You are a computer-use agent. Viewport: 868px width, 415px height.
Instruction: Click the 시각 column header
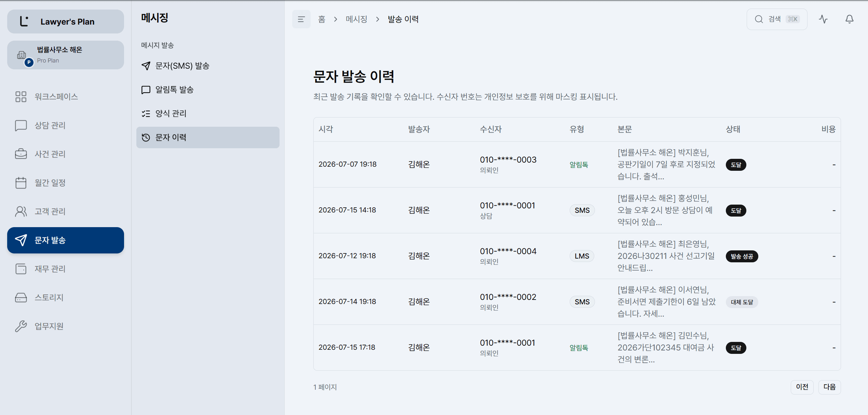326,129
